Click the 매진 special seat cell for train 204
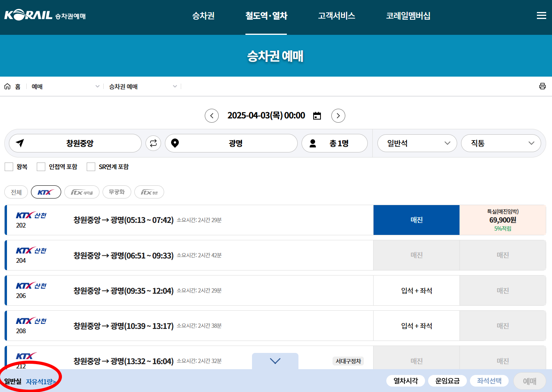The height and width of the screenshot is (392, 552). pos(503,255)
